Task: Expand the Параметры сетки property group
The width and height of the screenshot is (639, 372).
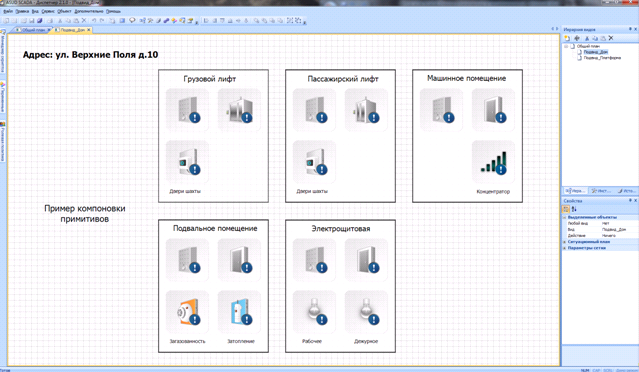Action: point(565,248)
